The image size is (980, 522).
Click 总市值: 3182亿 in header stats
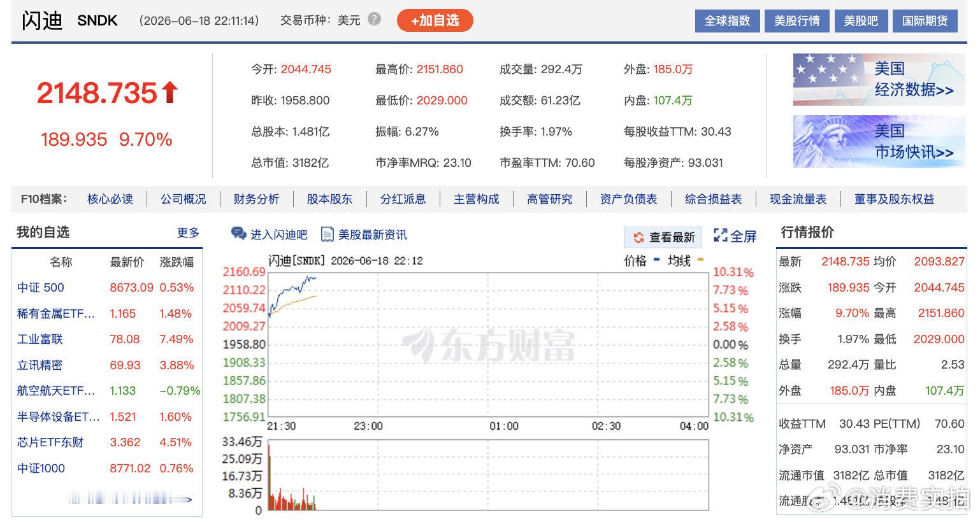[290, 163]
